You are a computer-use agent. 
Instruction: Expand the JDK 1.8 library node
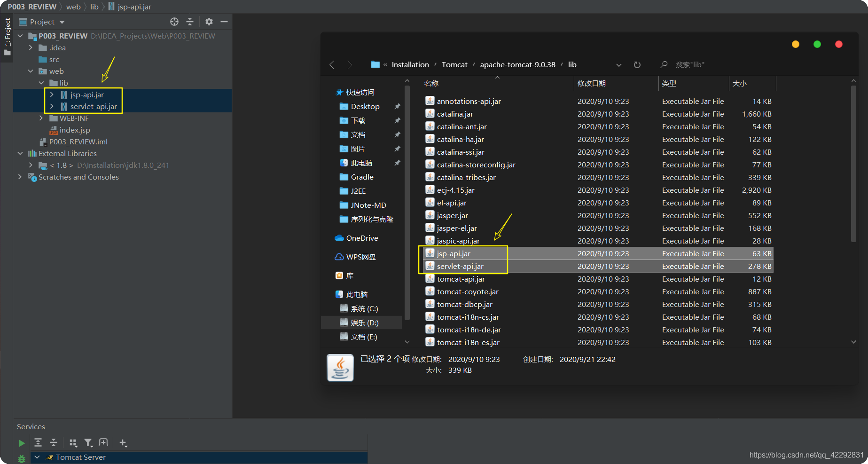coord(31,165)
